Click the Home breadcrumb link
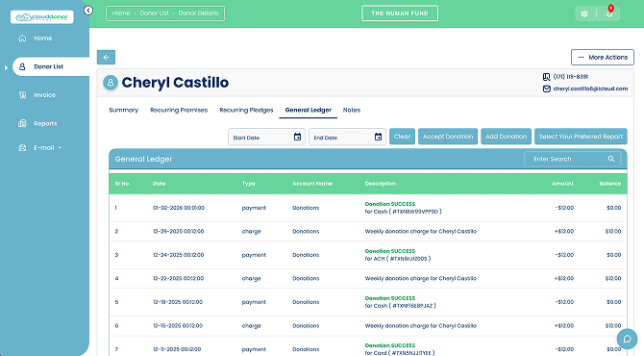 (121, 13)
